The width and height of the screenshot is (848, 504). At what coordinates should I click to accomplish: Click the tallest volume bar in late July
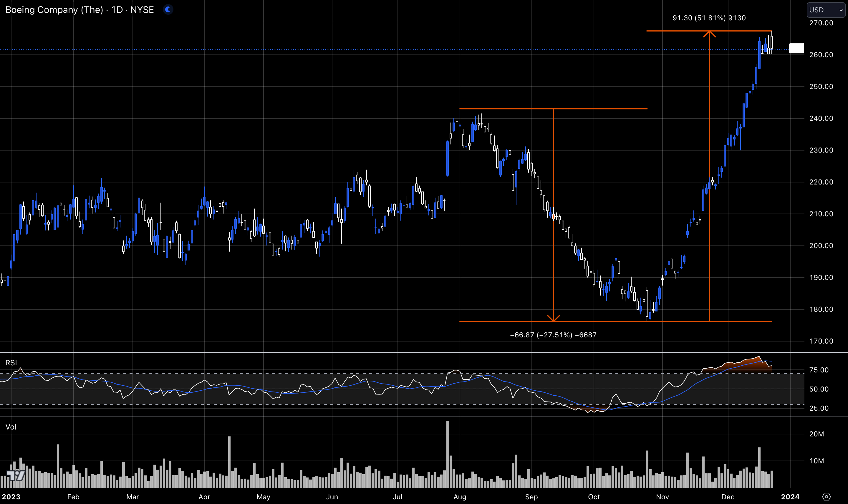point(448,454)
